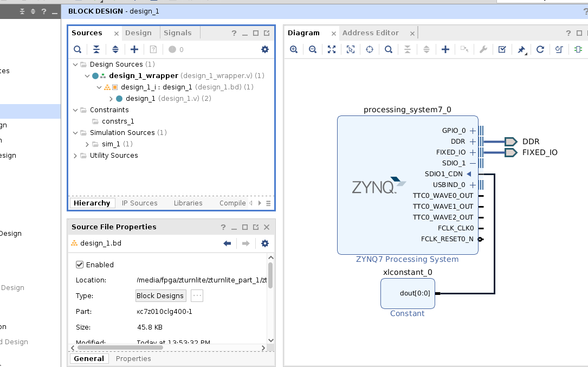Switch to the Design tab
The height and width of the screenshot is (367, 588).
point(138,33)
